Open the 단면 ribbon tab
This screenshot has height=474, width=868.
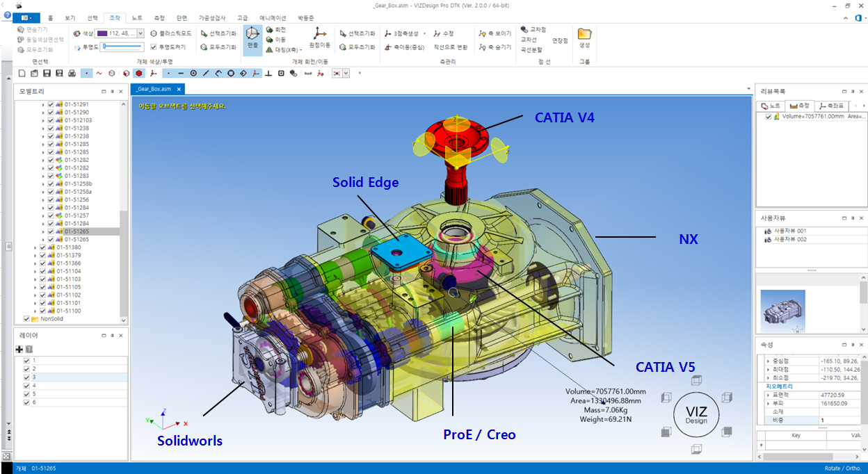[x=182, y=17]
